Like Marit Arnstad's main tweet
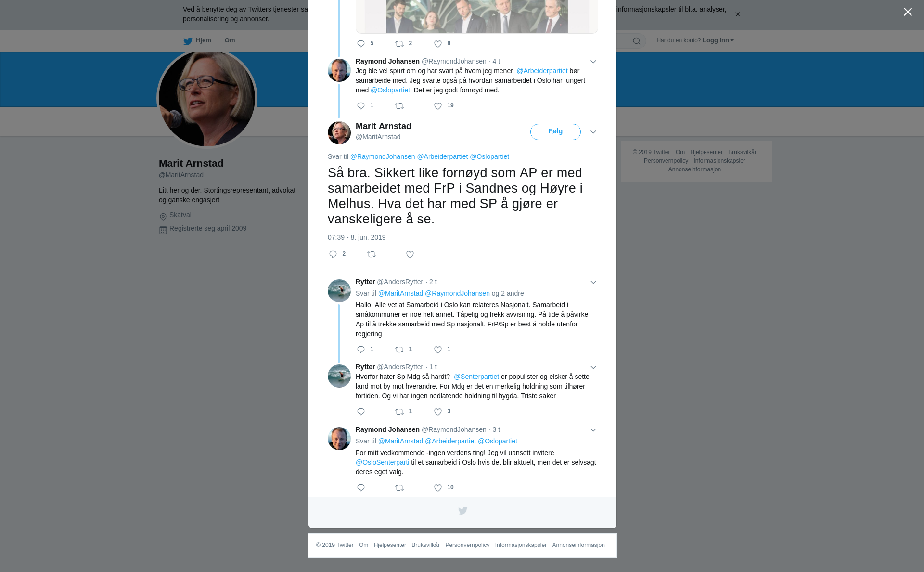Image resolution: width=924 pixels, height=572 pixels. click(x=410, y=254)
